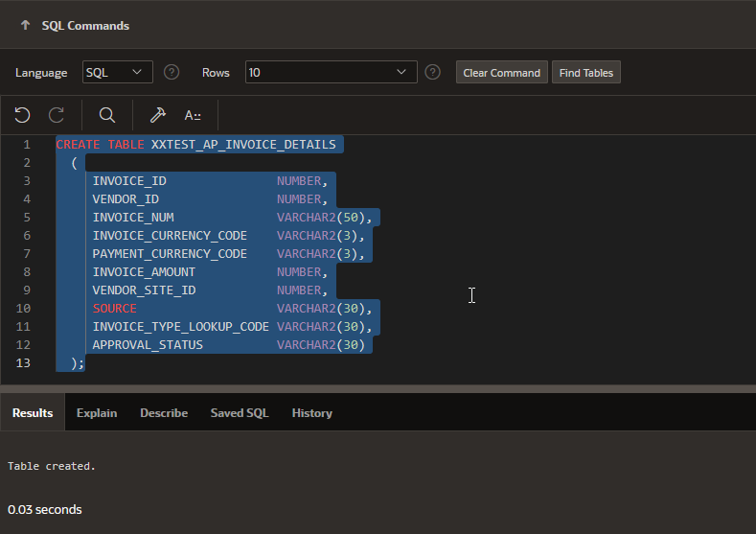This screenshot has height=534, width=756.
Task: Switch to the Describe tab
Action: click(164, 413)
